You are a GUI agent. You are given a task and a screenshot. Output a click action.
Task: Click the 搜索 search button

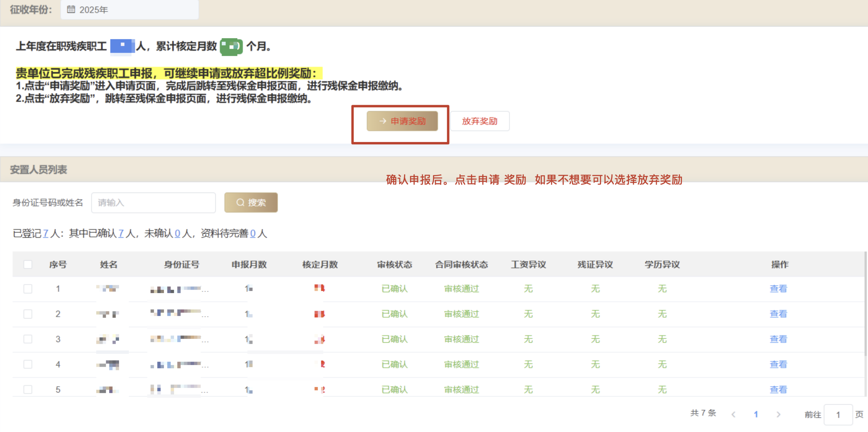(251, 202)
